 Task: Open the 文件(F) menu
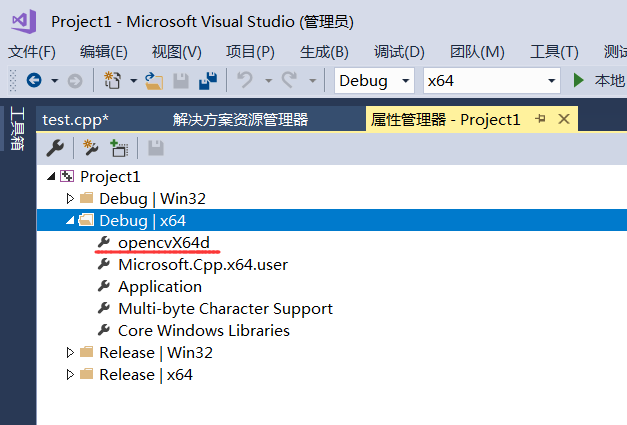point(32,52)
